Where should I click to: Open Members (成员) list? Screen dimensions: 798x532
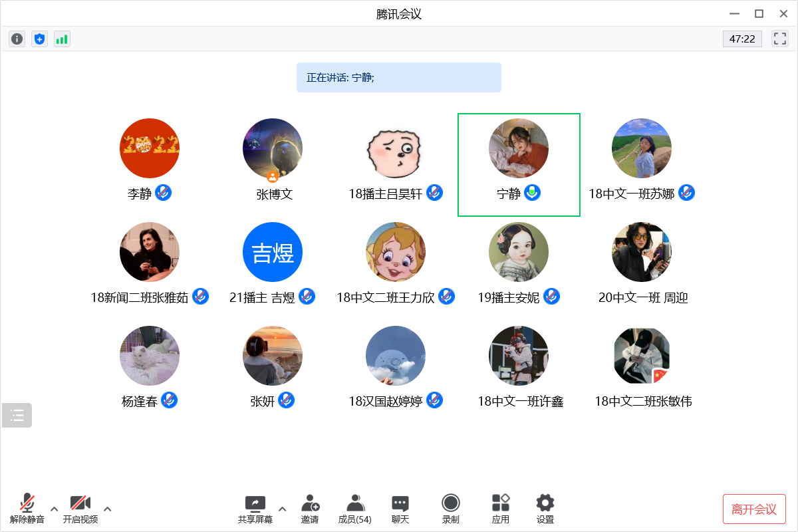(x=354, y=509)
